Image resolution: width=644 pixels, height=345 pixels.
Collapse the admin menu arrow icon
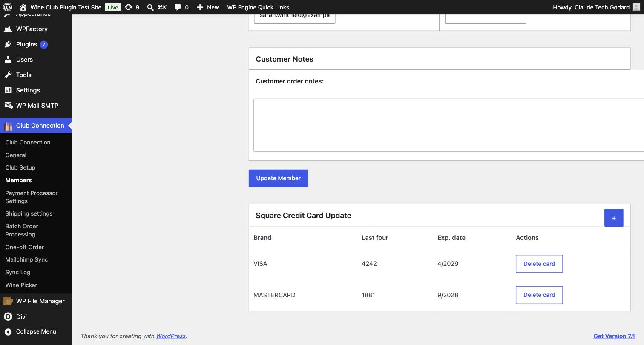coord(8,332)
